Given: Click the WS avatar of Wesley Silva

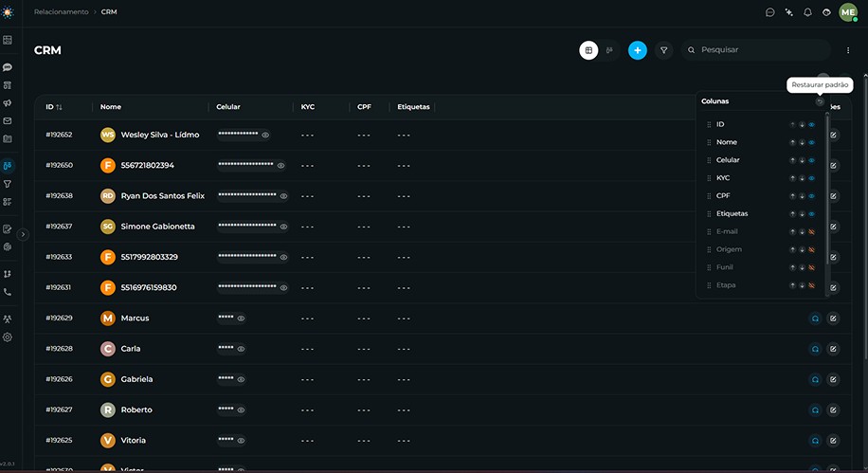Looking at the screenshot, I should [108, 135].
